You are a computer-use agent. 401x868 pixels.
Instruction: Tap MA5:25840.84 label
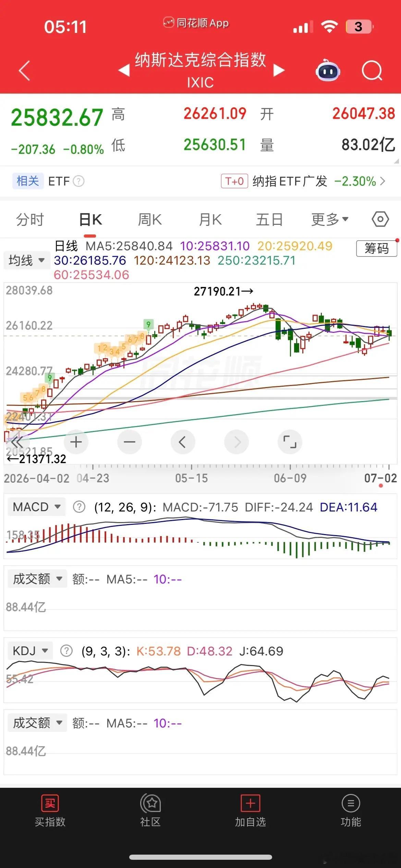pos(129,246)
